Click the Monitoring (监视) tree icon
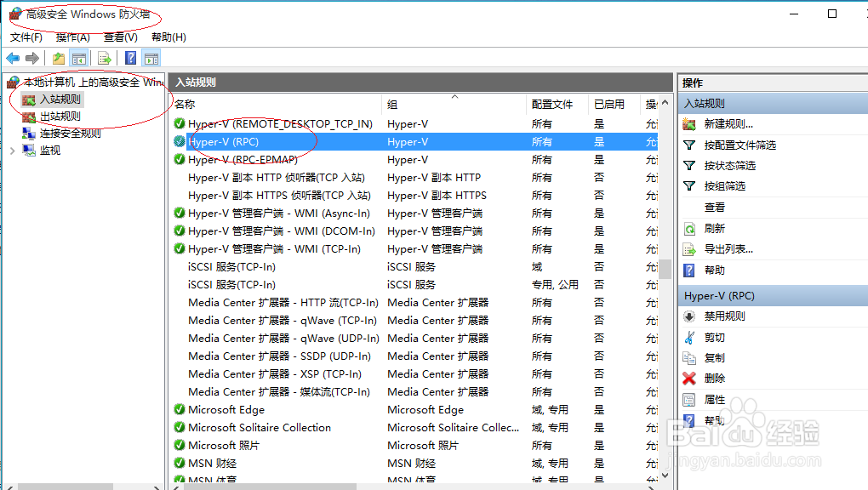Image resolution: width=868 pixels, height=490 pixels. [28, 151]
